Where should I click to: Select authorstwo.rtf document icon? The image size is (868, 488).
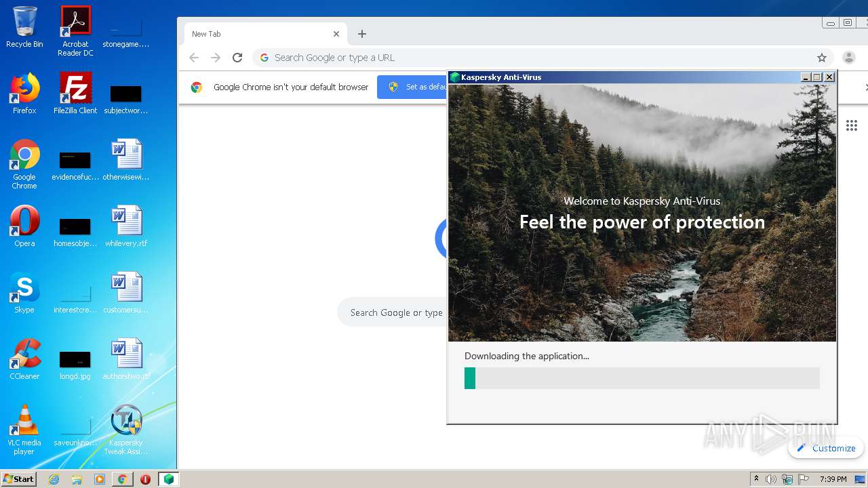point(125,359)
